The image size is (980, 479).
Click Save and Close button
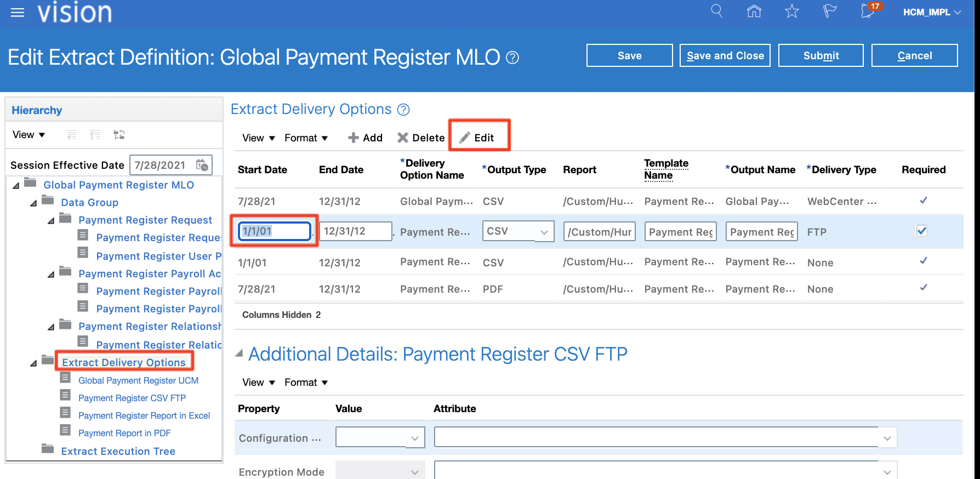(725, 55)
